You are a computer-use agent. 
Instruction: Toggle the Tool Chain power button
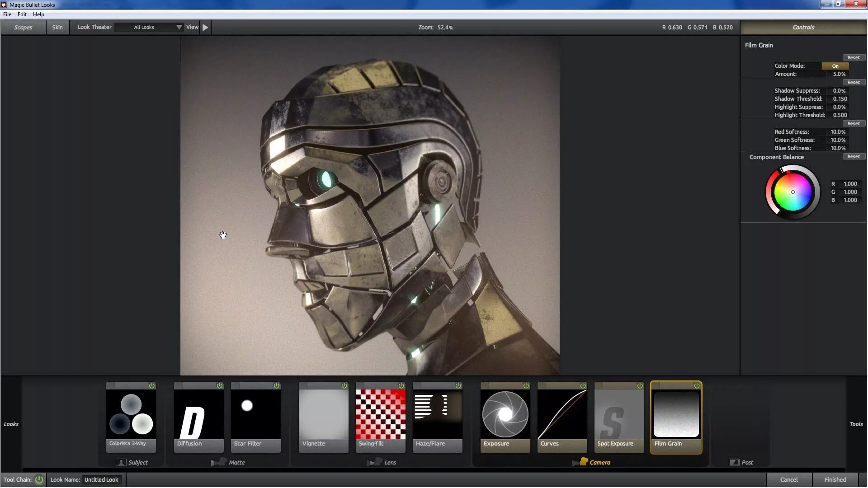[x=39, y=479]
